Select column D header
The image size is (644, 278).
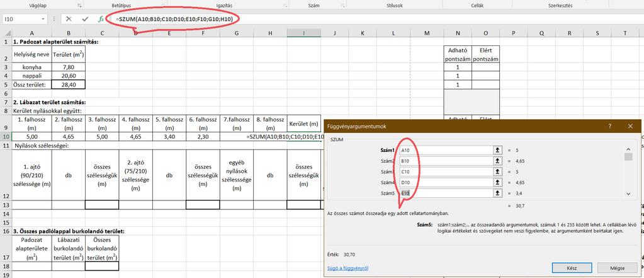click(x=135, y=33)
